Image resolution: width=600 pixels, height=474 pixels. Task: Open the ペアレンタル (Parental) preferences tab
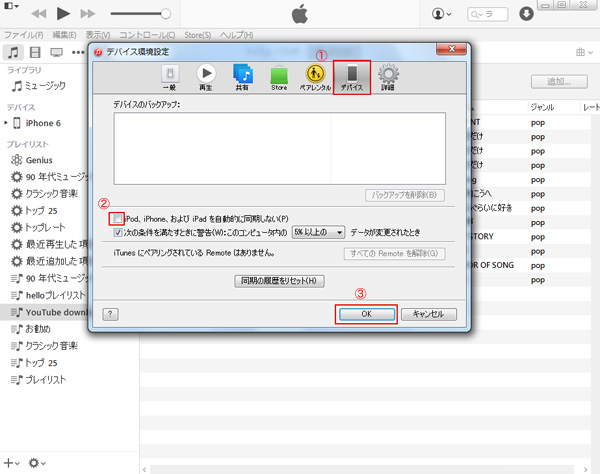[315, 78]
